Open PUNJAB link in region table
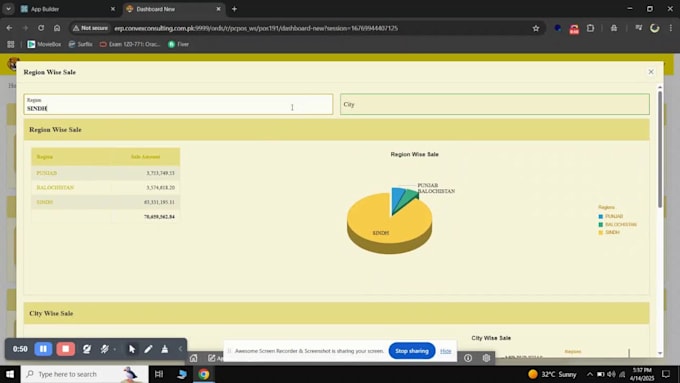The height and width of the screenshot is (383, 680). 47,173
